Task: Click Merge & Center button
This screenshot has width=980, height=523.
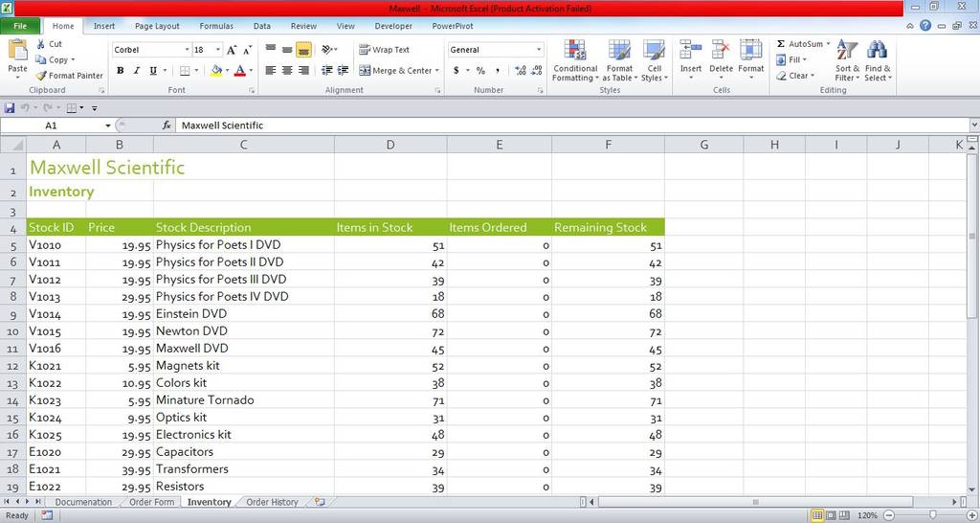Action: [395, 71]
